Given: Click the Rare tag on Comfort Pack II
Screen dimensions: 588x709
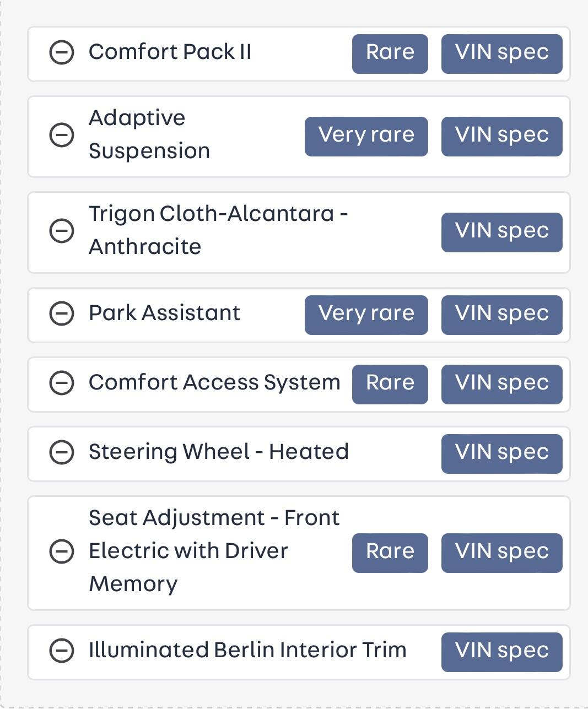Looking at the screenshot, I should [x=390, y=53].
